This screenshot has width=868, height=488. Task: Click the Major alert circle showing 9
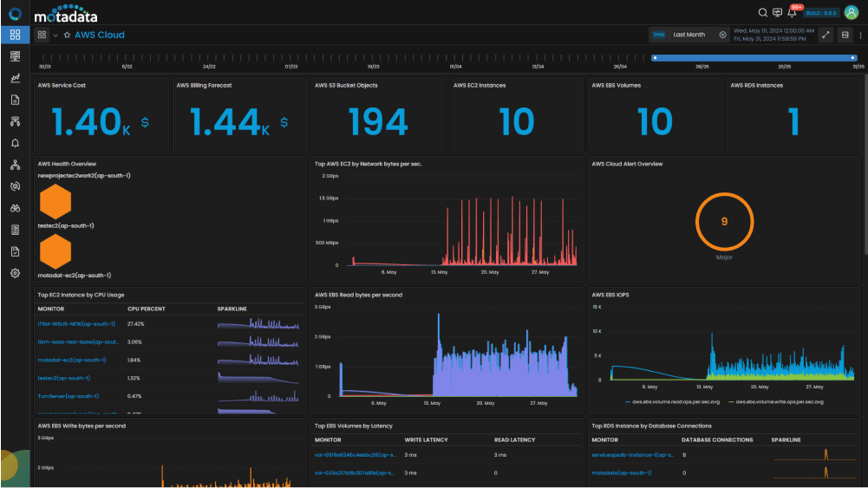coord(724,221)
